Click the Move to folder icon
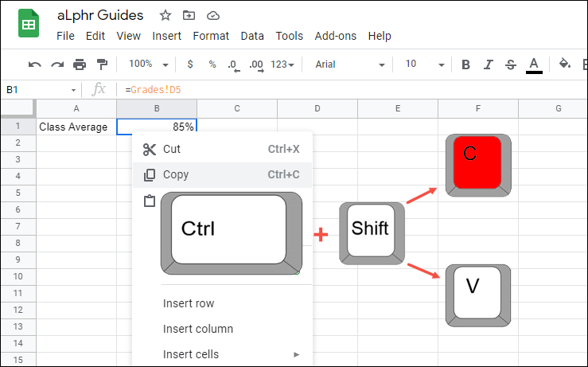 click(189, 15)
